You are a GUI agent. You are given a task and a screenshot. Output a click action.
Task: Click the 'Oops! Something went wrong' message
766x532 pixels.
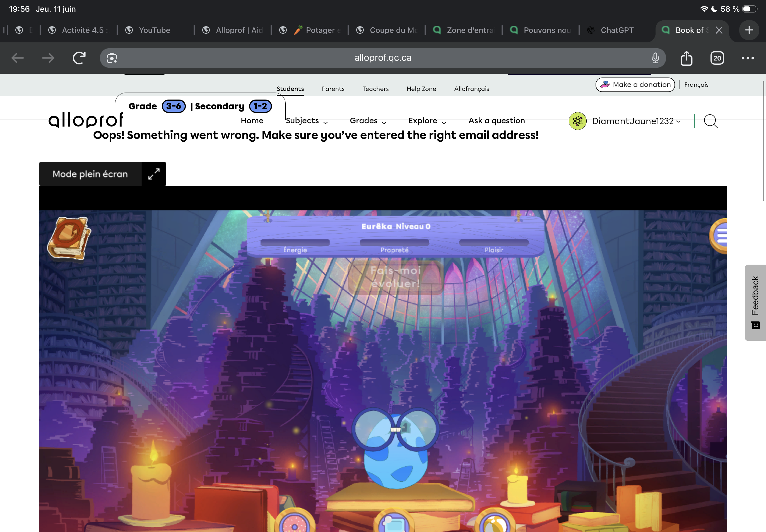click(316, 135)
